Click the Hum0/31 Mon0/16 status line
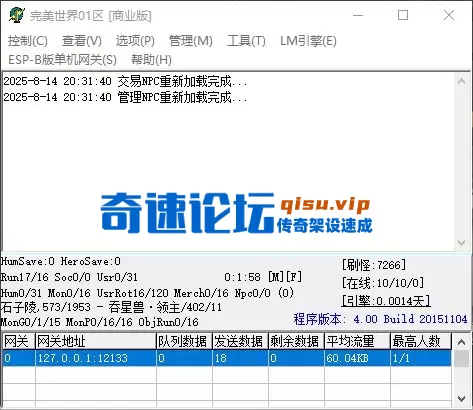Image resolution: width=473 pixels, height=410 pixels. point(147,293)
